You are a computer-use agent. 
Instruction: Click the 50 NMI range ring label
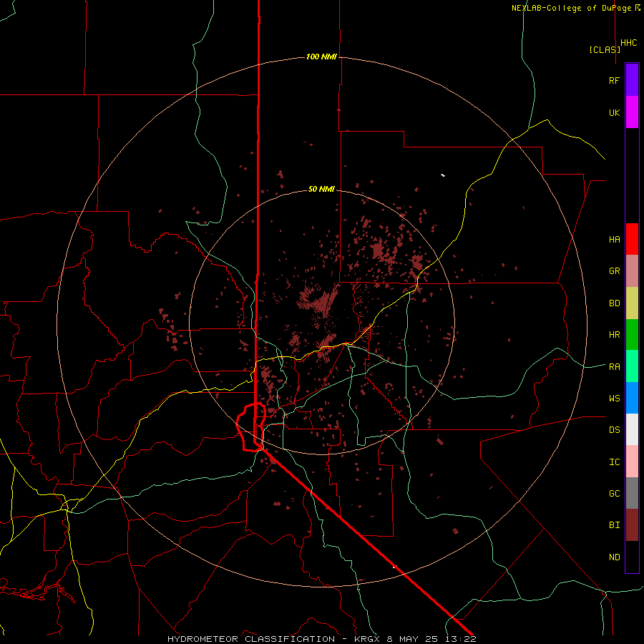point(321,190)
